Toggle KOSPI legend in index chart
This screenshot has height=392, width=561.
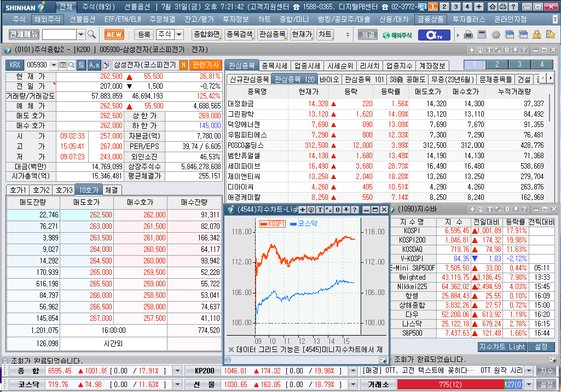coord(273,223)
